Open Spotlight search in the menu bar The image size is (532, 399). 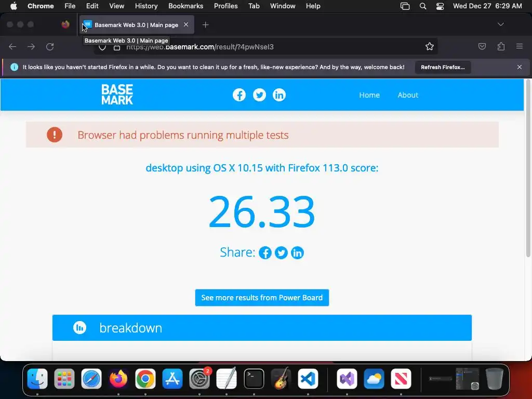(423, 6)
